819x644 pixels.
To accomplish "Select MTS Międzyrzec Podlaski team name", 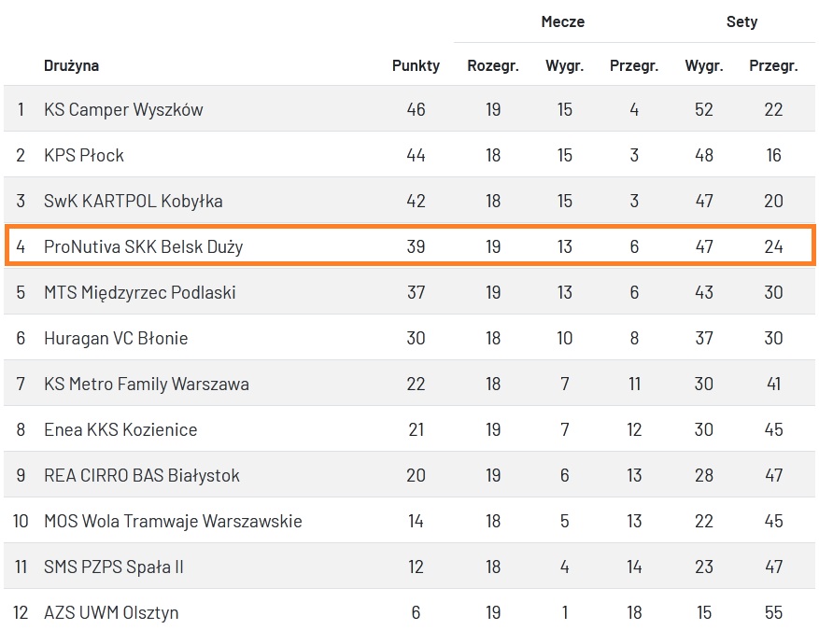I will click(x=140, y=292).
